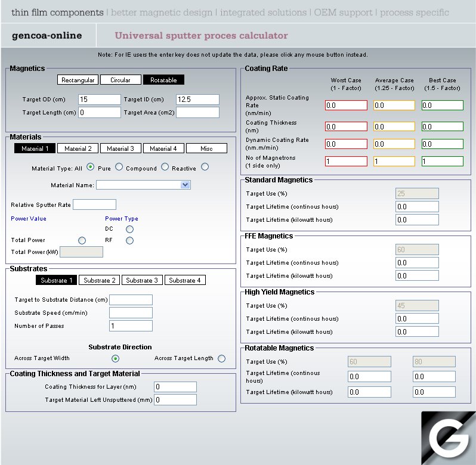Viewport: 476px width, 465px height.
Task: Click Rotatable Magnetics 60% Target Use field
Action: pyautogui.click(x=369, y=361)
